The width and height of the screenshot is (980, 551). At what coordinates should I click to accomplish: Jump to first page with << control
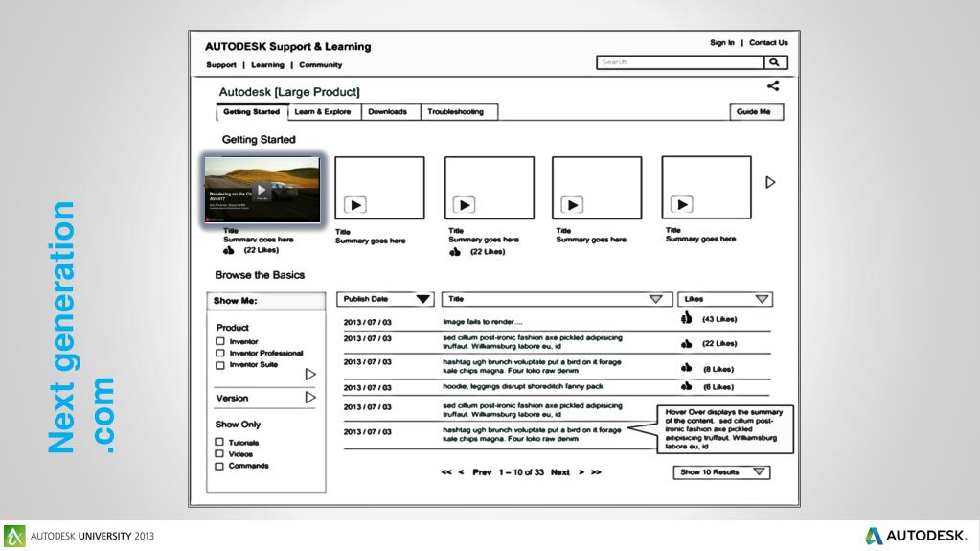(x=446, y=472)
